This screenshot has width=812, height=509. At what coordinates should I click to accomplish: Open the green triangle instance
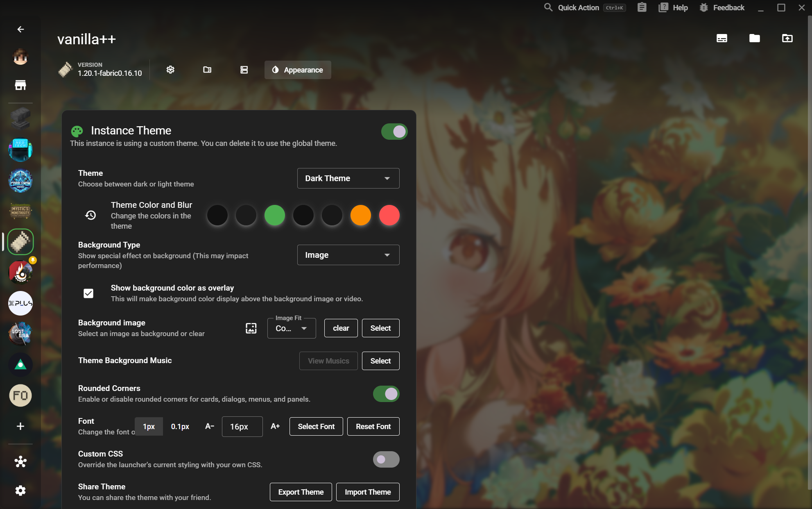20,365
